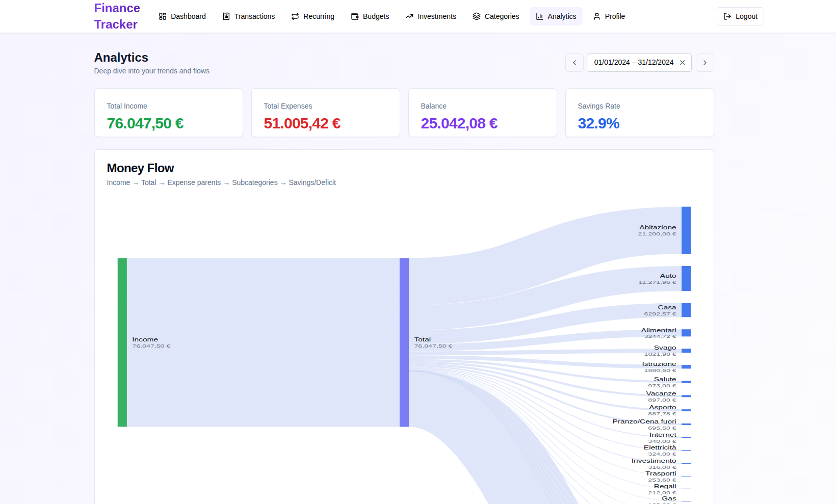Viewport: 836px width, 504px height.
Task: Open the Dashboard page
Action: 182,16
